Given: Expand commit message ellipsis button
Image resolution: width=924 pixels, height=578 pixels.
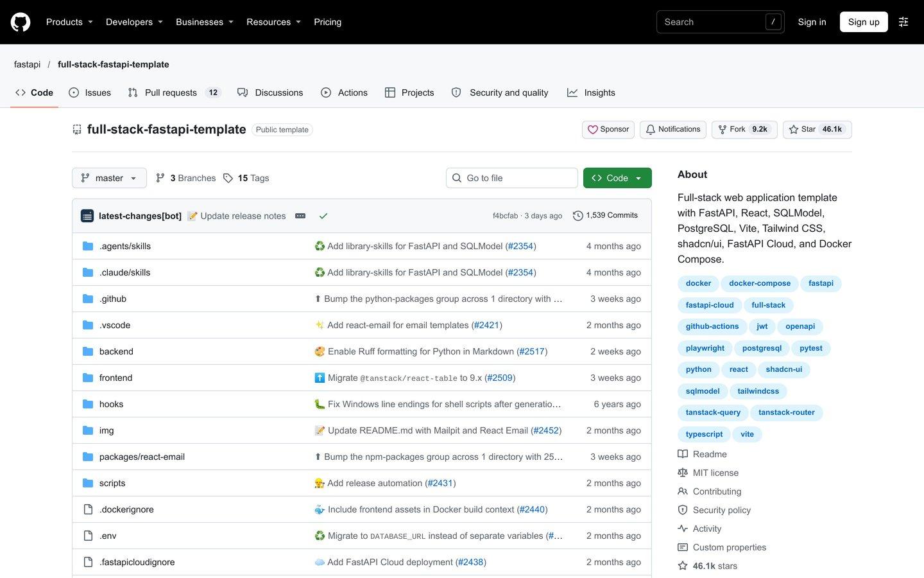Looking at the screenshot, I should point(300,216).
